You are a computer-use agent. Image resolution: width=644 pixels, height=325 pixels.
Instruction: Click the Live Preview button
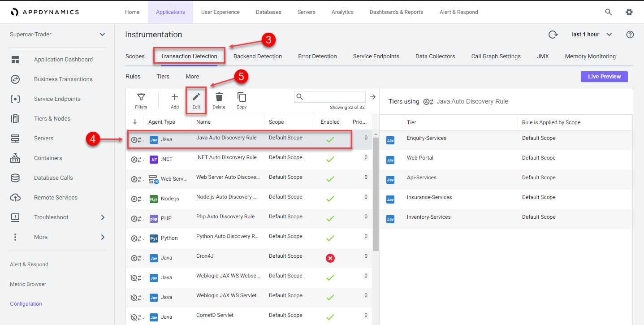pos(604,77)
